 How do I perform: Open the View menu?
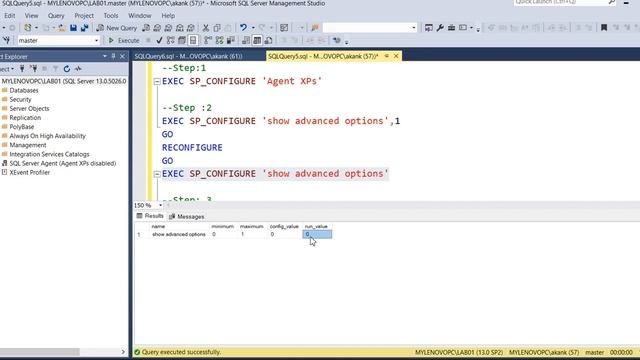(x=31, y=16)
